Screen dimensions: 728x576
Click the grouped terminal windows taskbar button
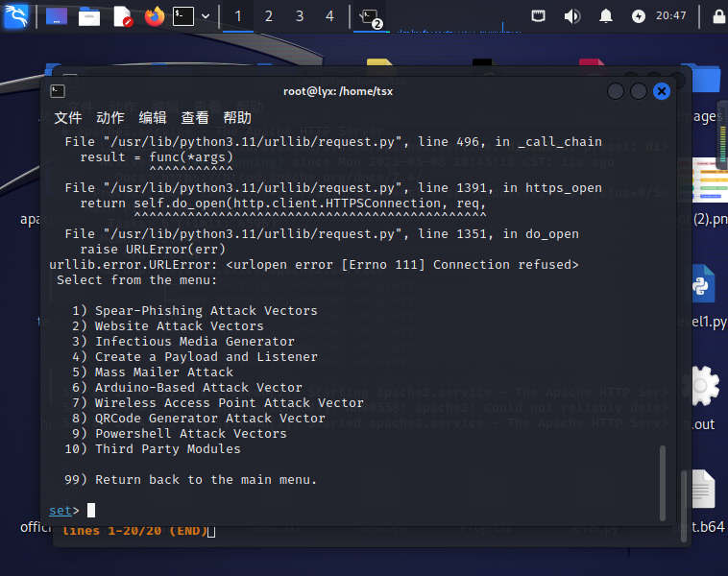pos(370,17)
